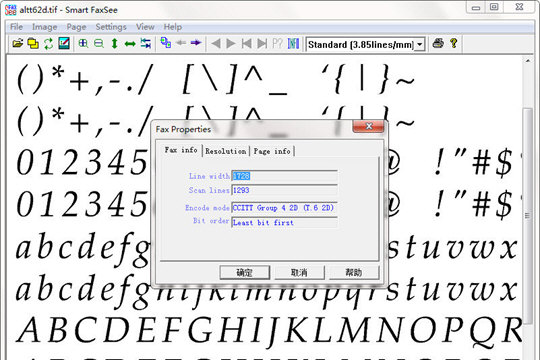Fit image to height with vertical arrow

115,43
